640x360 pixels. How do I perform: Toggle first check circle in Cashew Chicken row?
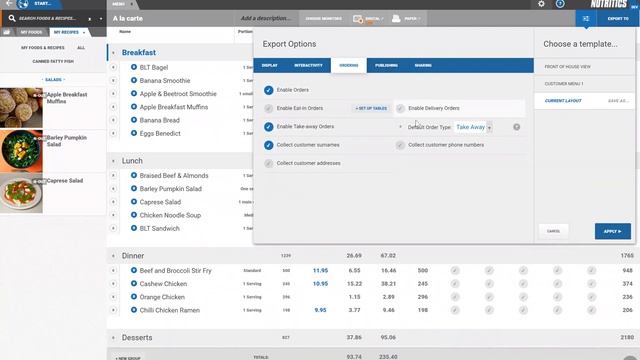click(455, 283)
